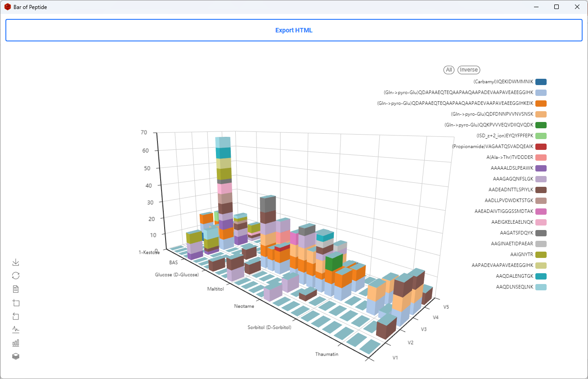588x379 pixels.
Task: Click the V4 axis label
Action: coord(435,317)
